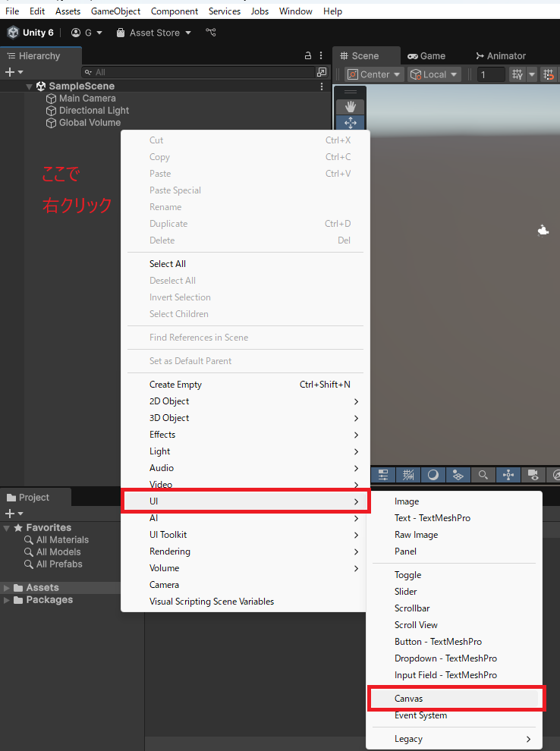The height and width of the screenshot is (751, 560).
Task: Open the Center pivot mode dropdown
Action: (373, 74)
